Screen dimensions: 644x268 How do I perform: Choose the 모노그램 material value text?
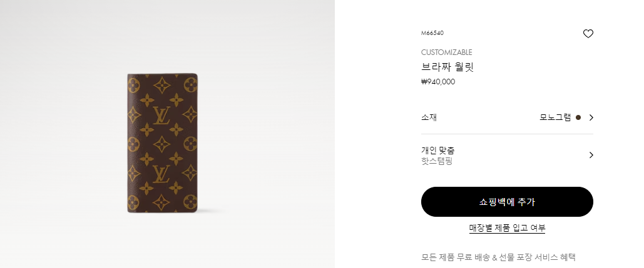[x=555, y=117]
